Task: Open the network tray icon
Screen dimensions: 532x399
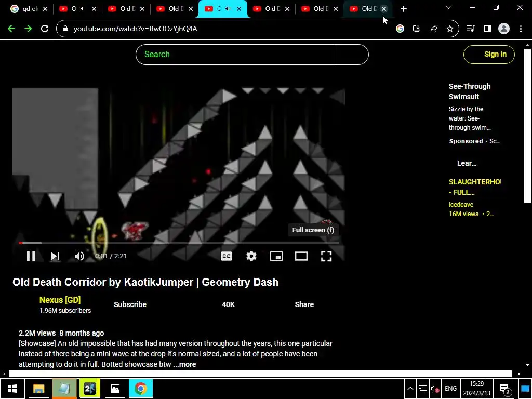Action: coord(423,389)
